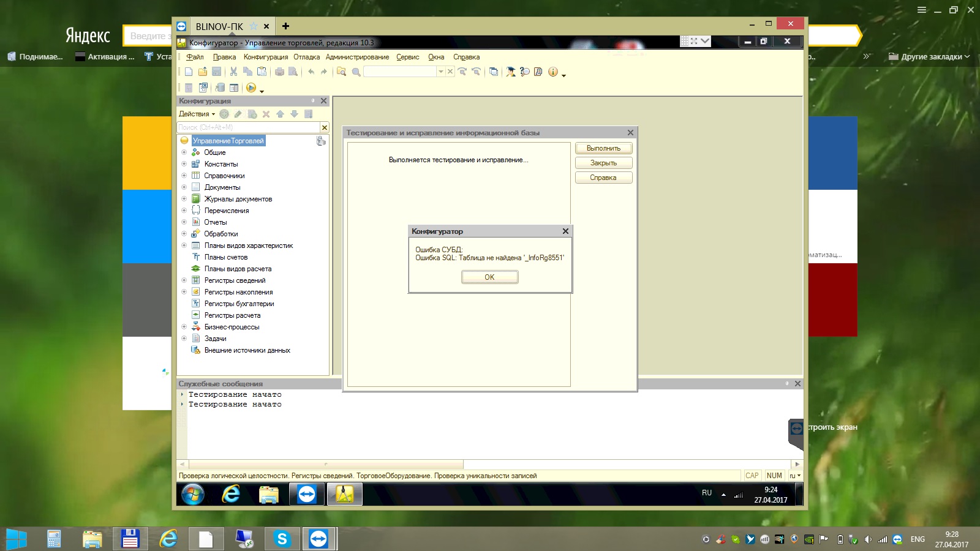This screenshot has width=980, height=551.
Task: Click the Закрыть button in testing dialog
Action: click(603, 163)
